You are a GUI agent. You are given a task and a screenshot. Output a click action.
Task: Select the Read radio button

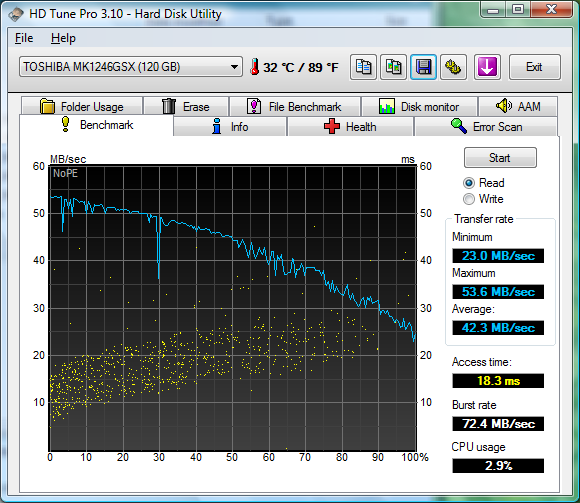(469, 183)
